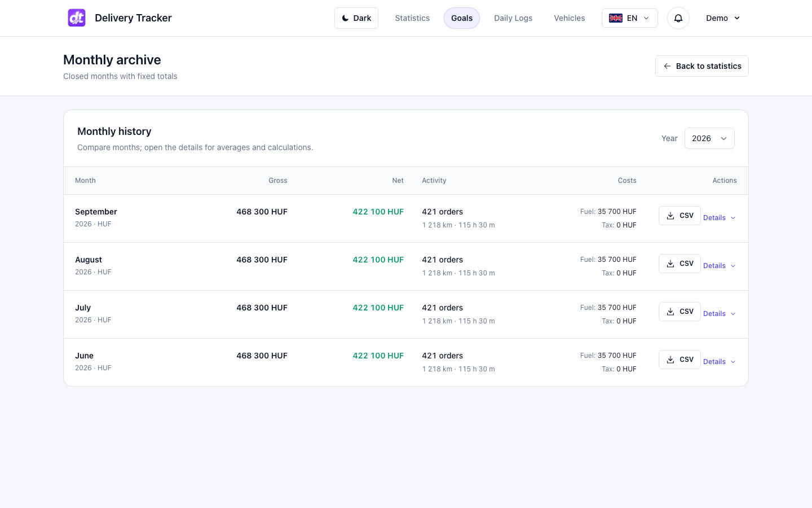The height and width of the screenshot is (508, 812).
Task: Click Back to statistics button
Action: (x=702, y=66)
